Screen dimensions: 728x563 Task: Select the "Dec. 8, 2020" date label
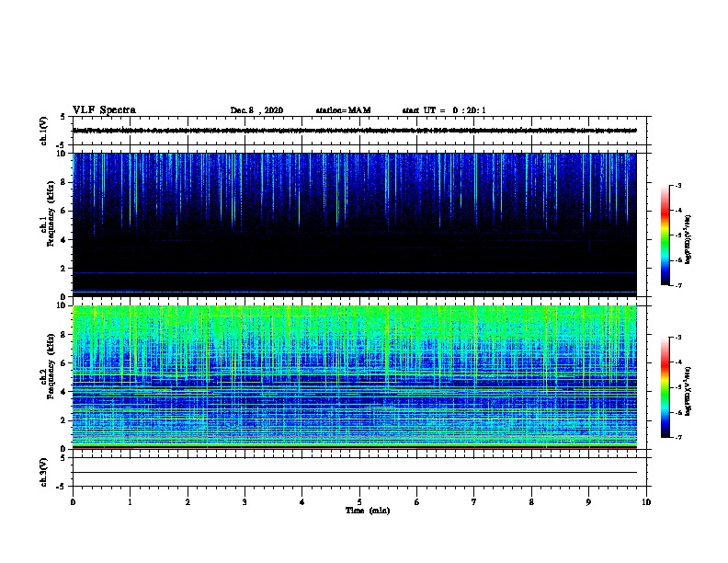pos(256,110)
